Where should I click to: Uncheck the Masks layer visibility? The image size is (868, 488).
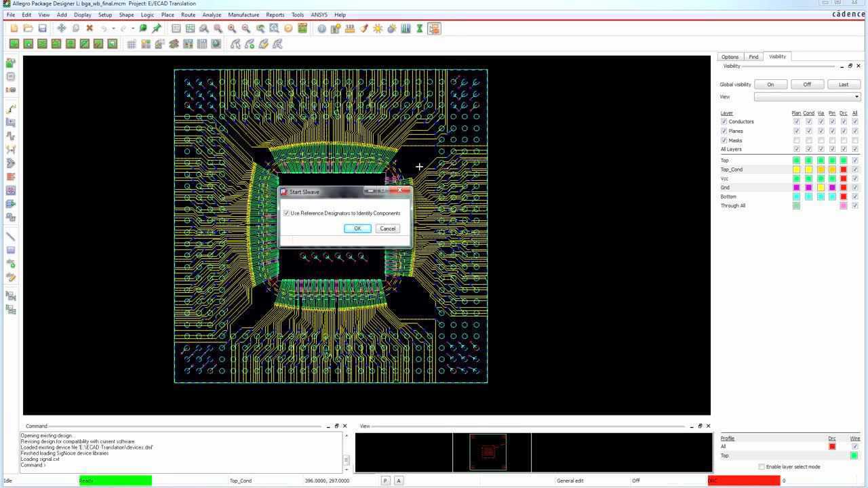coord(724,140)
